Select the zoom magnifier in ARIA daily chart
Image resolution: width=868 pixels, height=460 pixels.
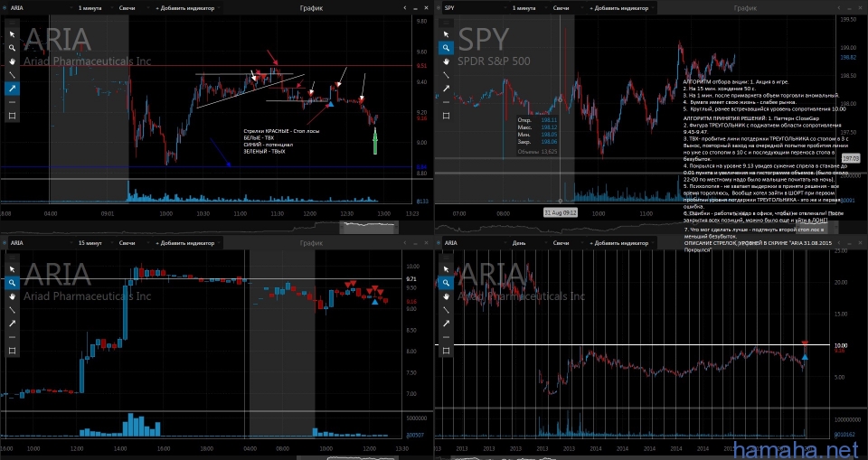coord(446,282)
